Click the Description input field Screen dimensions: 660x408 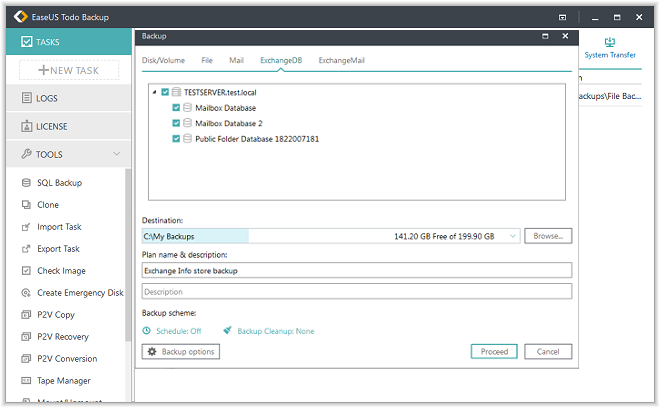coord(356,292)
